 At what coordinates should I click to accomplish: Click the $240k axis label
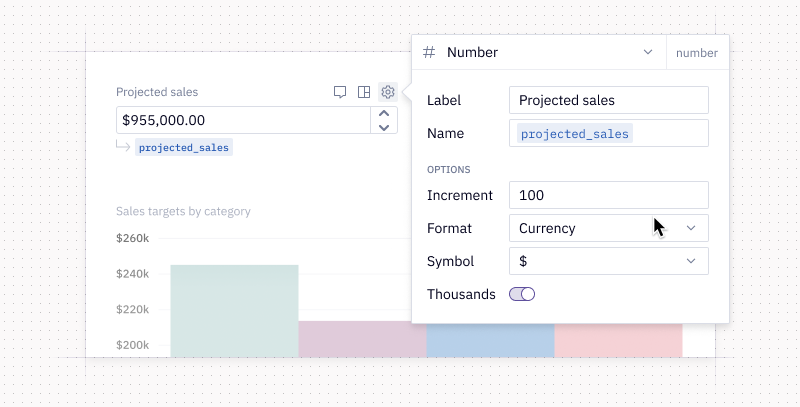coord(133,274)
